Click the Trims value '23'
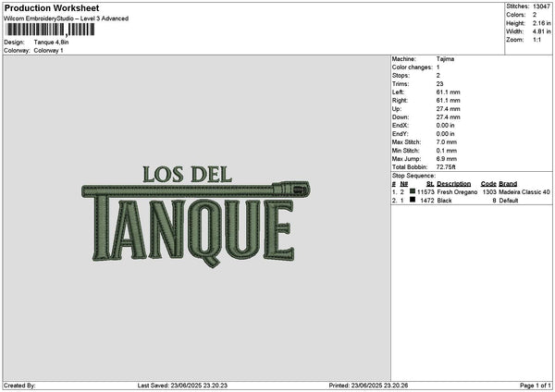The height and width of the screenshot is (392, 555). pyautogui.click(x=440, y=84)
